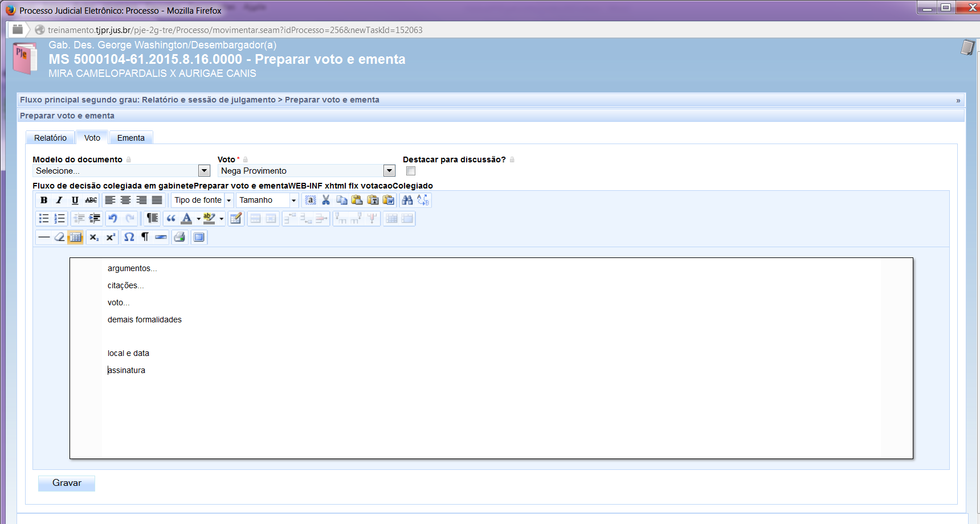Click the edit table properties icon

236,219
